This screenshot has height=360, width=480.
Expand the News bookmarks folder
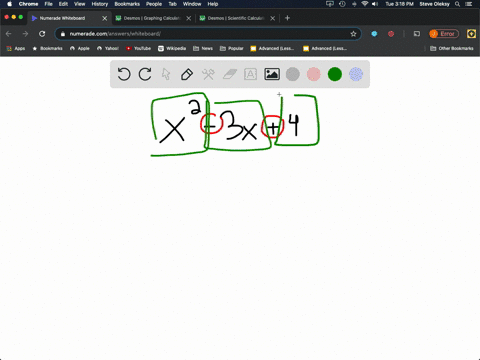(203, 48)
